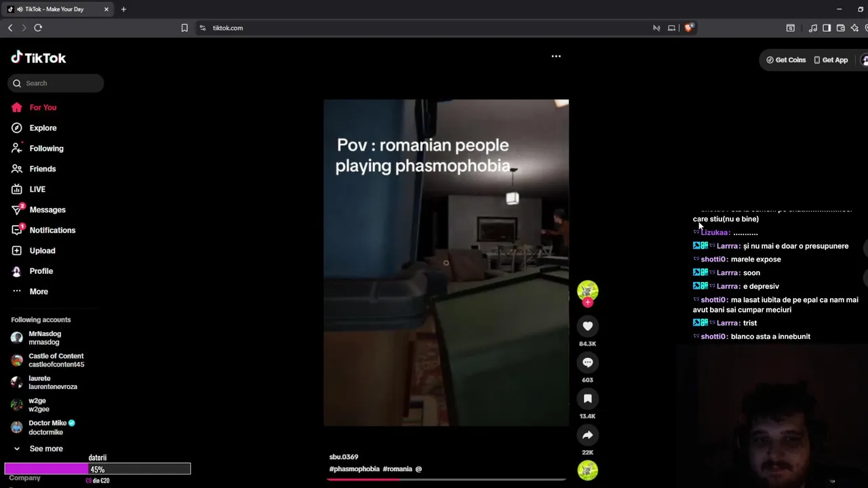The height and width of the screenshot is (488, 868).
Task: Bookmark this page in the address bar
Action: (184, 28)
